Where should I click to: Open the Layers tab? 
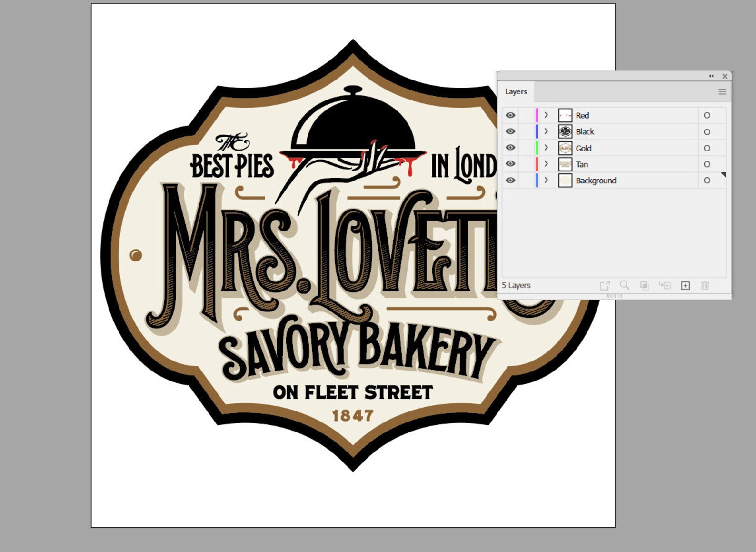tap(516, 91)
